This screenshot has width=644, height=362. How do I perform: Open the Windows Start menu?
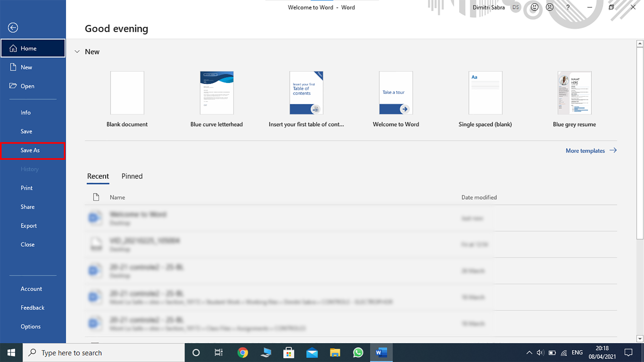coord(11,353)
